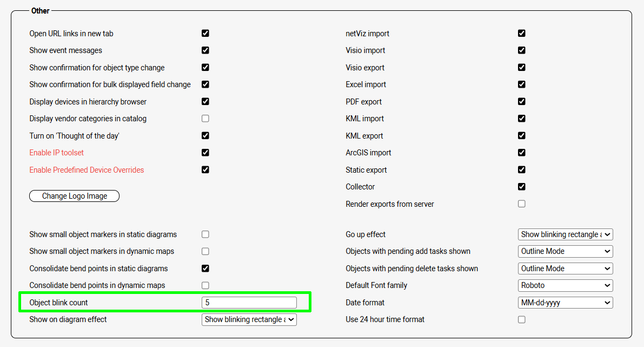The image size is (644, 347).
Task: Toggle 'Enable IP toolset' checkbox
Action: click(205, 153)
